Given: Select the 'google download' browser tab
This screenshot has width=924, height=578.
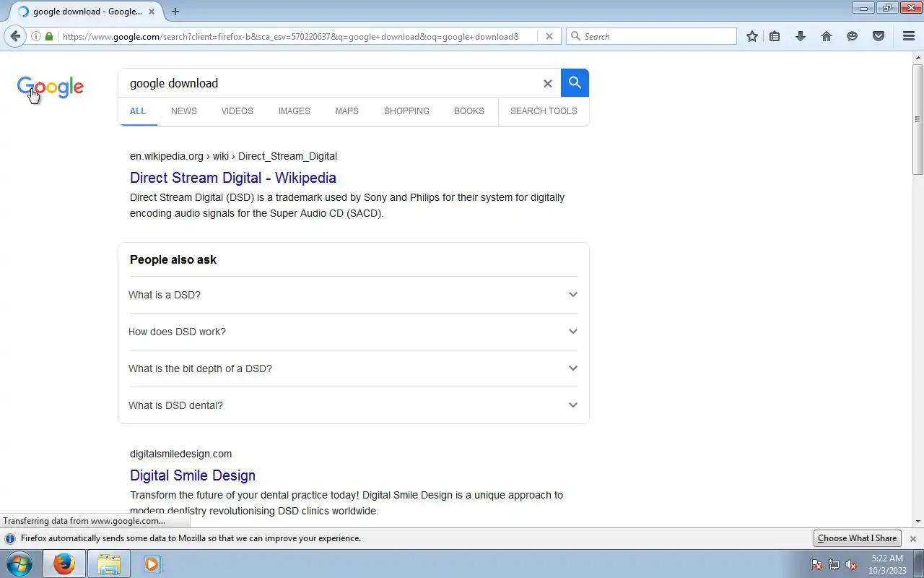Looking at the screenshot, I should tap(87, 12).
